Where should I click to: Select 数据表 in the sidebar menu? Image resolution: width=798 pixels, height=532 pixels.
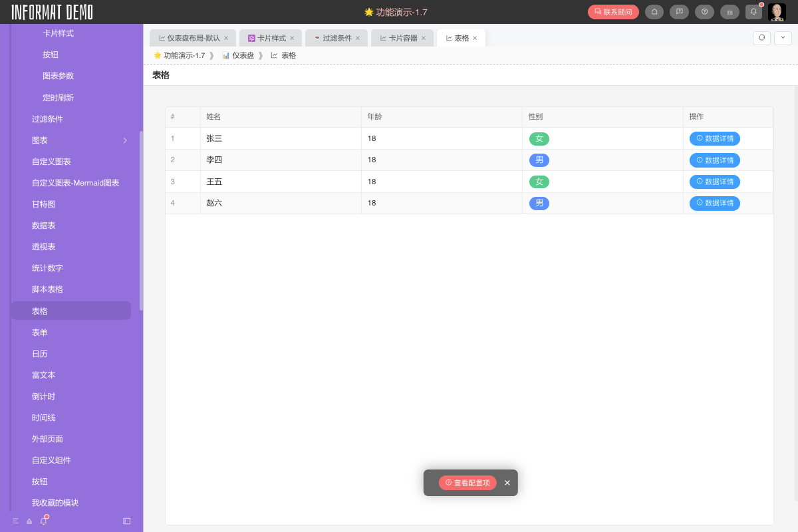click(43, 225)
